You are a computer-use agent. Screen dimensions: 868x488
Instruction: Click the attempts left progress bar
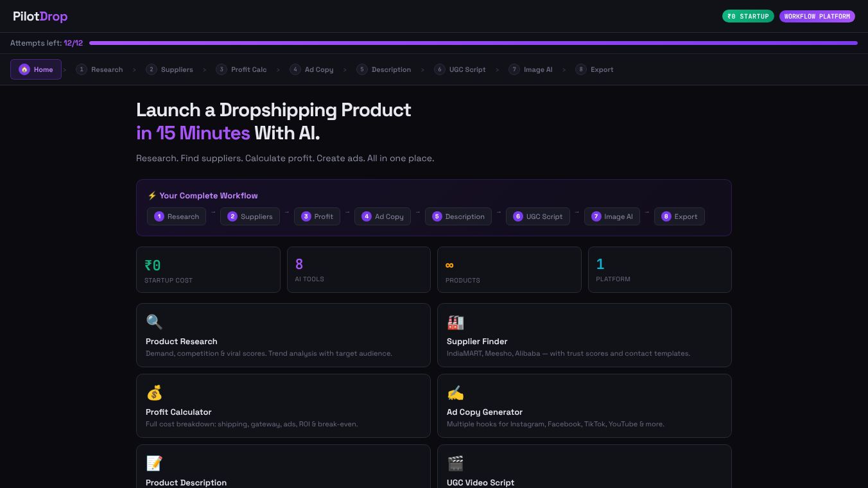pos(473,43)
